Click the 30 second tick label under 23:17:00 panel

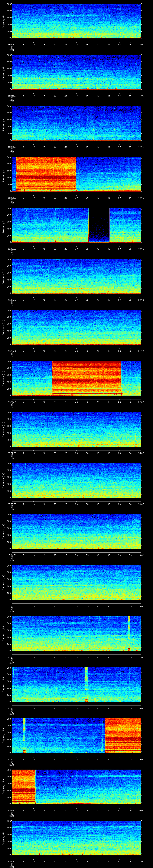pyautogui.click(x=77, y=197)
